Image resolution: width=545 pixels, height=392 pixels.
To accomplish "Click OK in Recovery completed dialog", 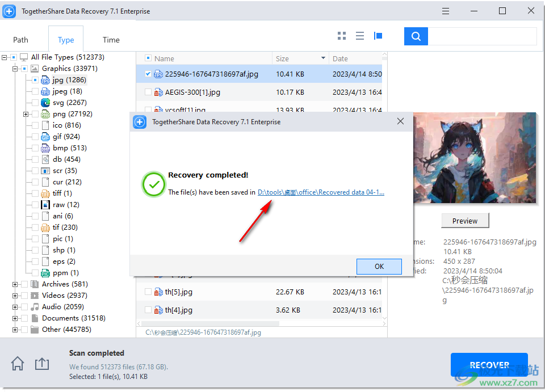I will 379,266.
